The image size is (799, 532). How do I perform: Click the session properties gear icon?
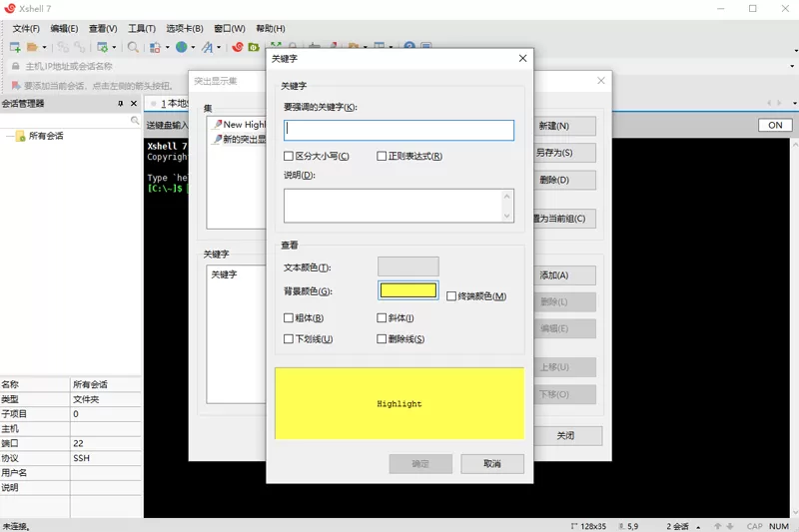[x=103, y=47]
